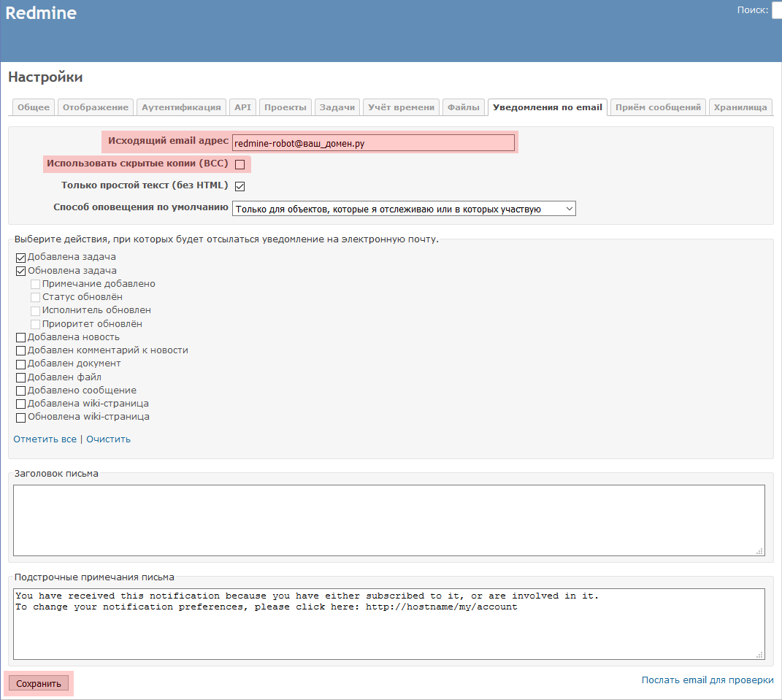Check the Добавлена новость option

[20, 337]
